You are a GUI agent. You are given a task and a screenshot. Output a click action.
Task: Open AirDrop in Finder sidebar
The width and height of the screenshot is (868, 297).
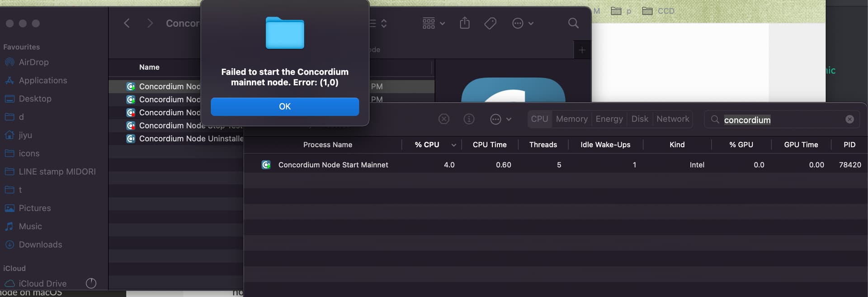(27, 62)
